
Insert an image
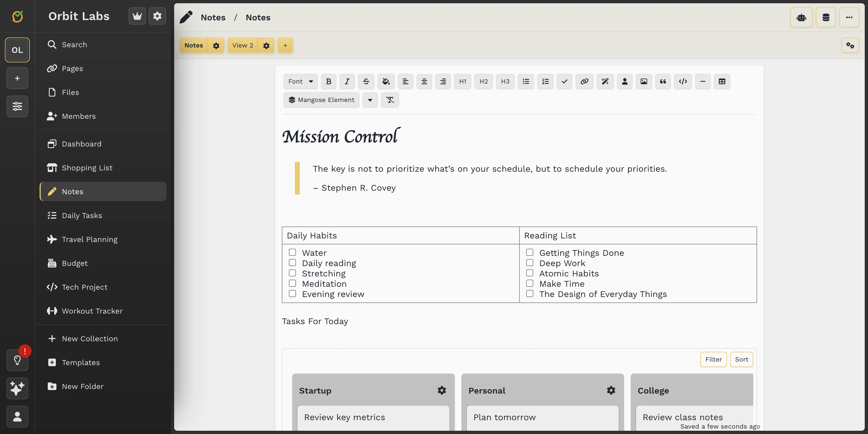pyautogui.click(x=644, y=81)
